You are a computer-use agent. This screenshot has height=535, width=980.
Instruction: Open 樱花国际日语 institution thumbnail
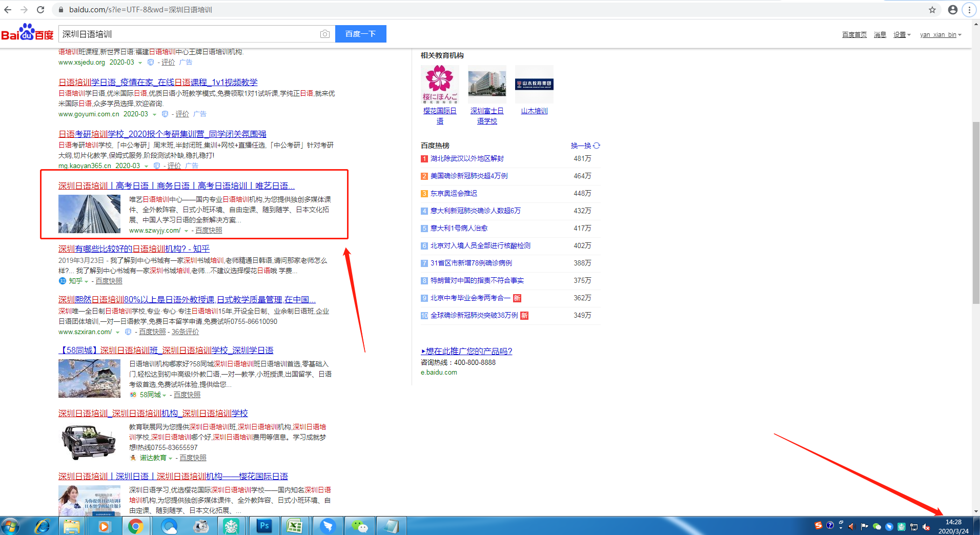point(440,84)
